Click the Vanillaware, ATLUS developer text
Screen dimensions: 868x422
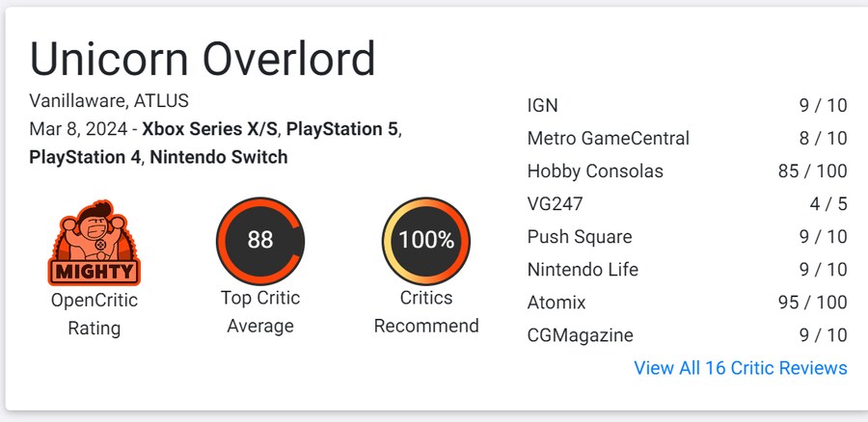[x=109, y=100]
